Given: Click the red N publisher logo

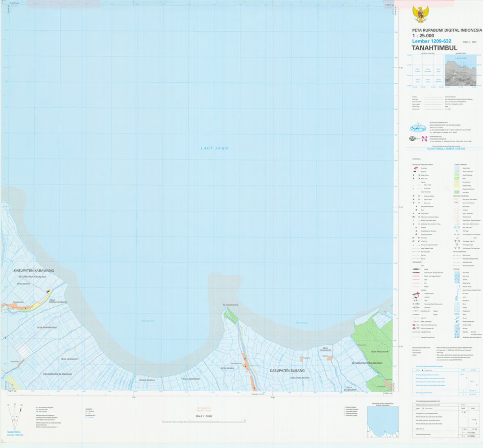Looking at the screenshot, I should pyautogui.click(x=424, y=139).
